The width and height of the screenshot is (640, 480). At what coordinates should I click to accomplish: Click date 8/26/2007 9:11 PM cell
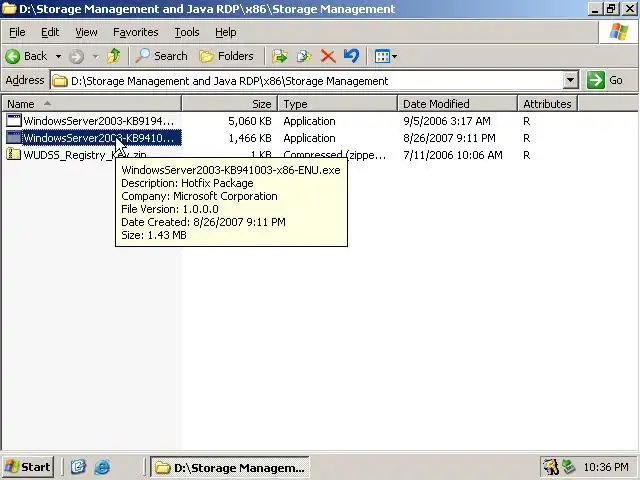tap(449, 138)
